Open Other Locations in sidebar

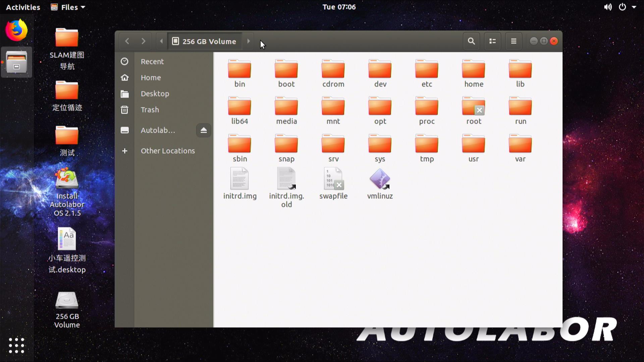(167, 151)
